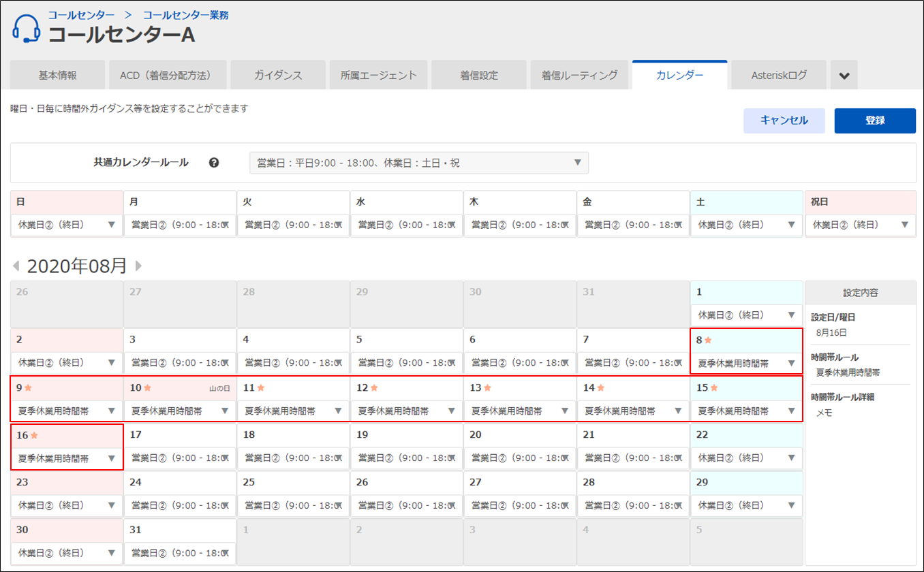The height and width of the screenshot is (572, 924).
Task: Expand more tabs with chevron button
Action: pyautogui.click(x=844, y=76)
